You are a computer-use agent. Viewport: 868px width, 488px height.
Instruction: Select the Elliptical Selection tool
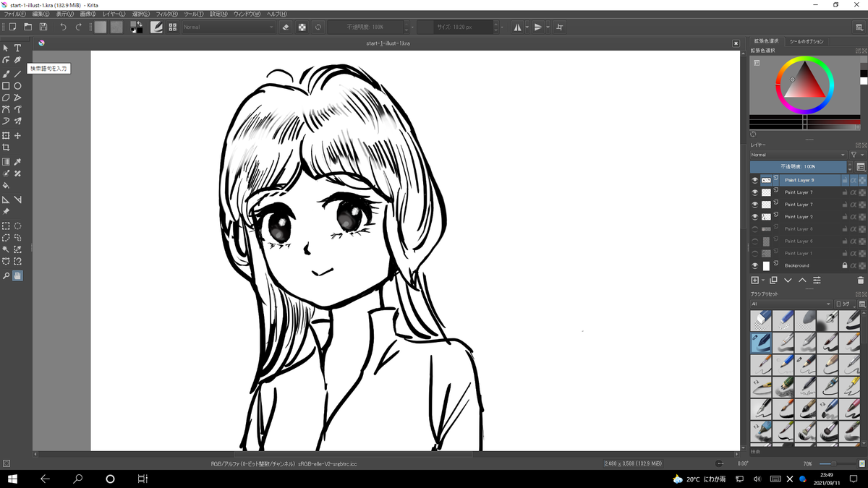tap(18, 226)
